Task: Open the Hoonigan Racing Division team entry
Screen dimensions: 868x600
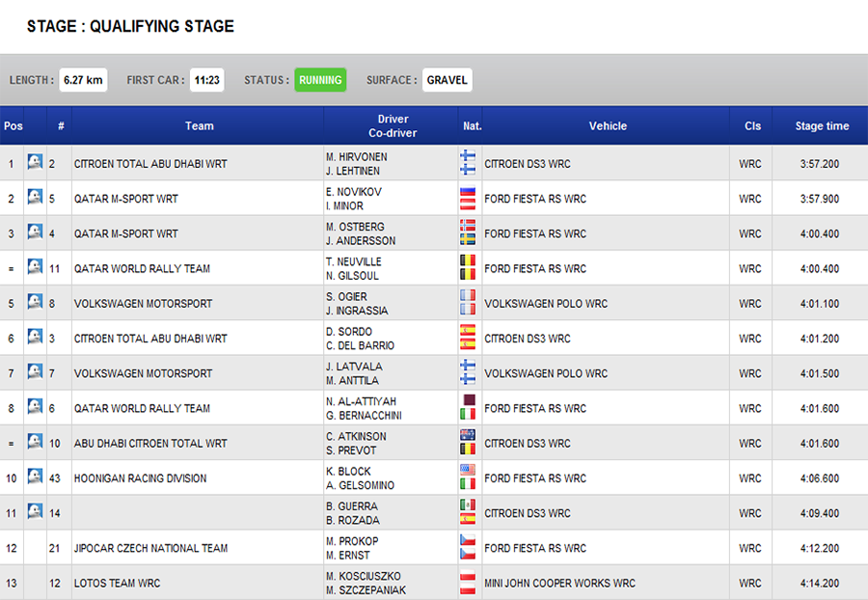Action: point(140,478)
